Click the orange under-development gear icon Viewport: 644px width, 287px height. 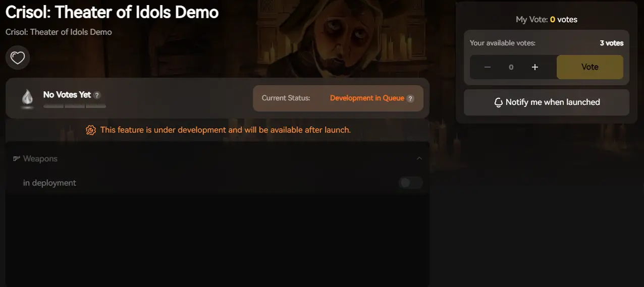pyautogui.click(x=91, y=130)
